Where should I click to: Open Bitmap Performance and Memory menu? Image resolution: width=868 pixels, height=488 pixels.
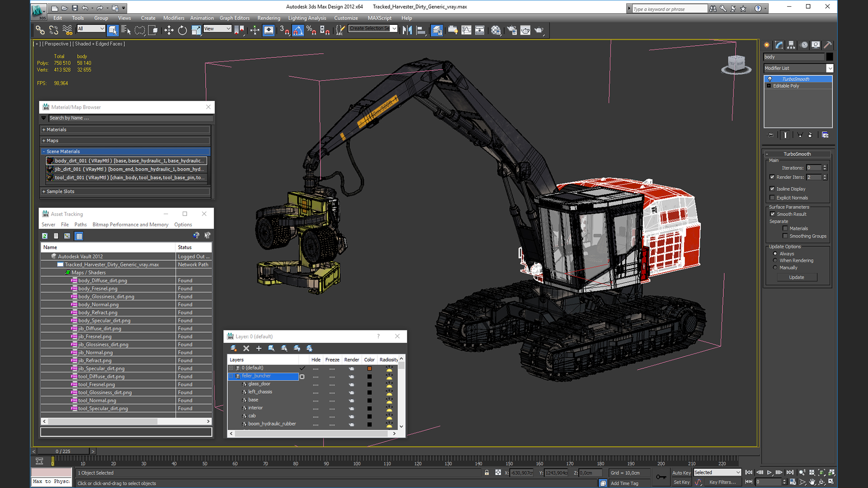pos(130,225)
